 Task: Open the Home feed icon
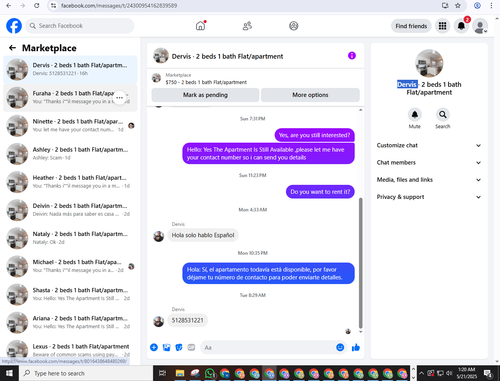point(201,26)
